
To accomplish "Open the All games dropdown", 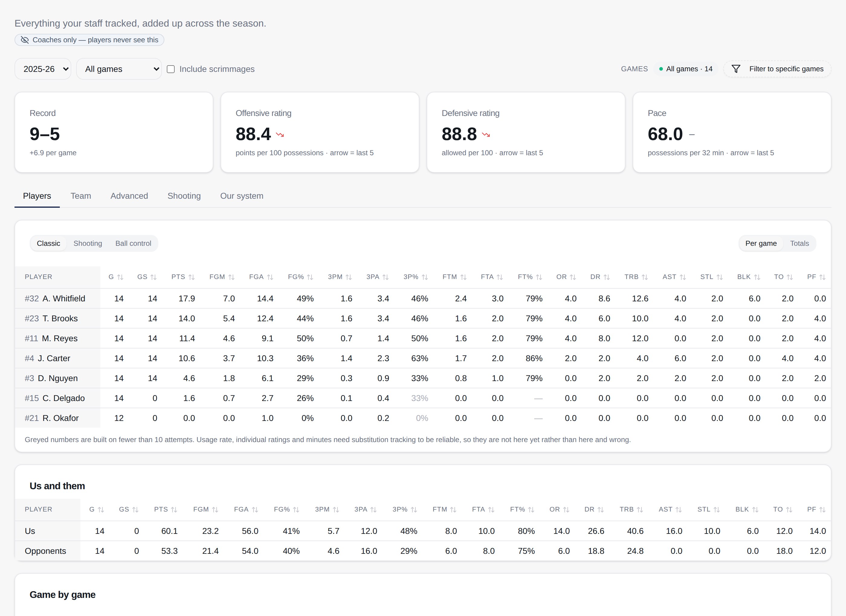I will [119, 69].
